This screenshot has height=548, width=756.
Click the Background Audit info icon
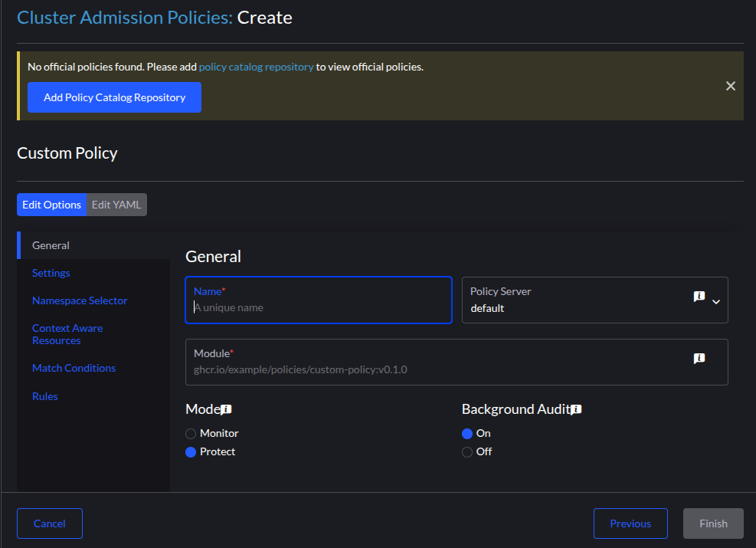point(576,409)
